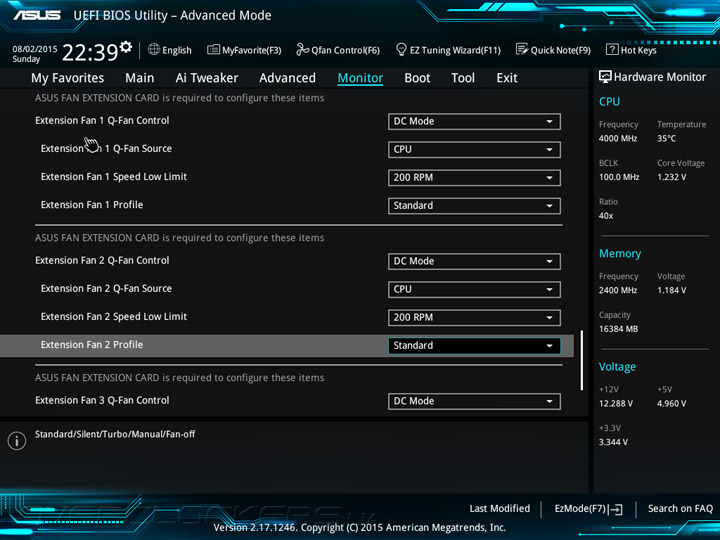Launch EZ Tuning Wizard(F11) bulb icon
720x540 pixels.
(401, 49)
